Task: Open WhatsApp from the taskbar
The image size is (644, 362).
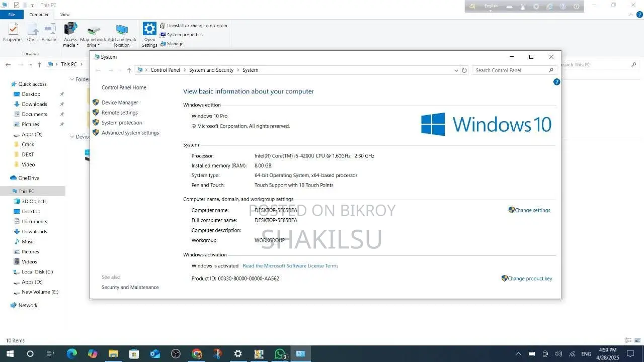Action: (280, 354)
